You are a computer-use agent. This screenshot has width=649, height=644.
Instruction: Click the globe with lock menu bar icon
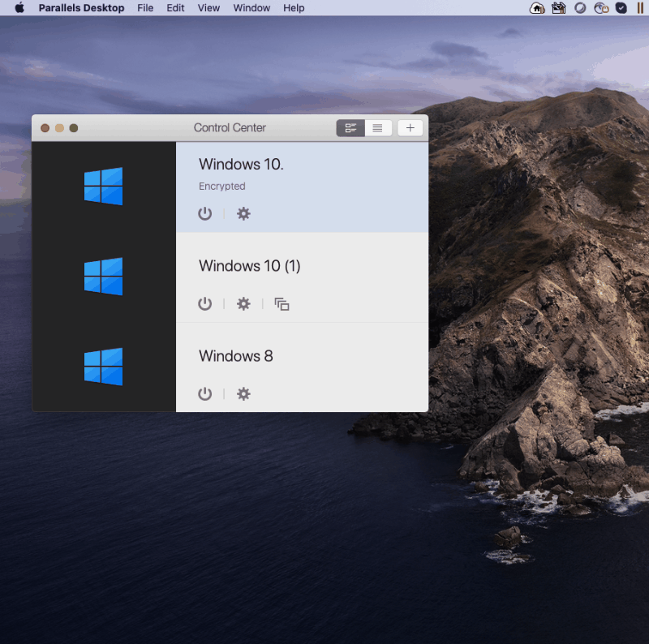point(601,8)
